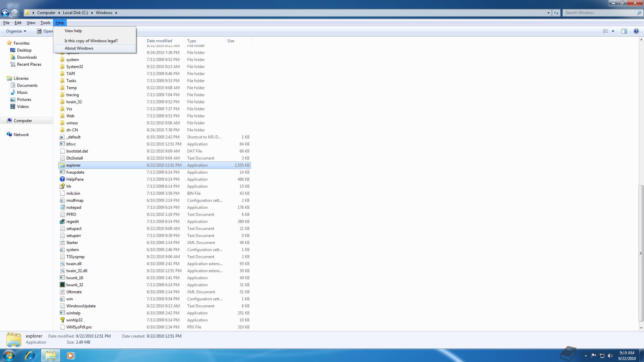Expand arrow after Windows breadcrumb
Screen dimensions: 644x362
(x=116, y=13)
